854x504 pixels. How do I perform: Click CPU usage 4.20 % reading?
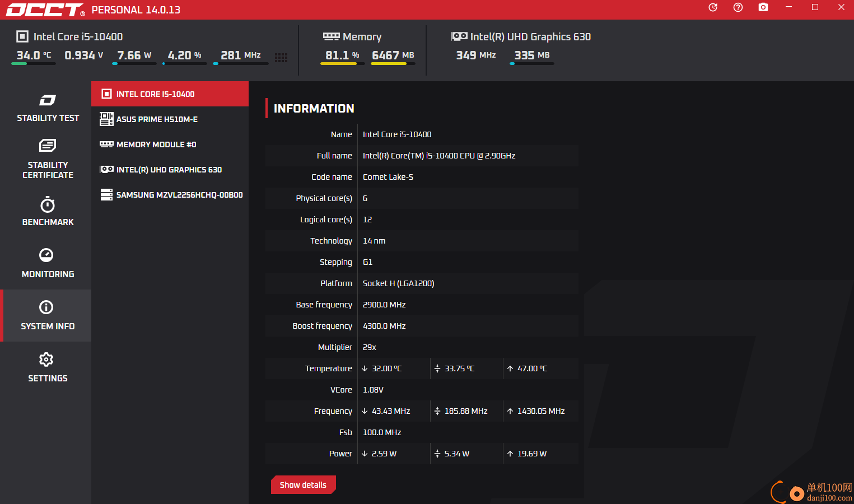pyautogui.click(x=185, y=55)
